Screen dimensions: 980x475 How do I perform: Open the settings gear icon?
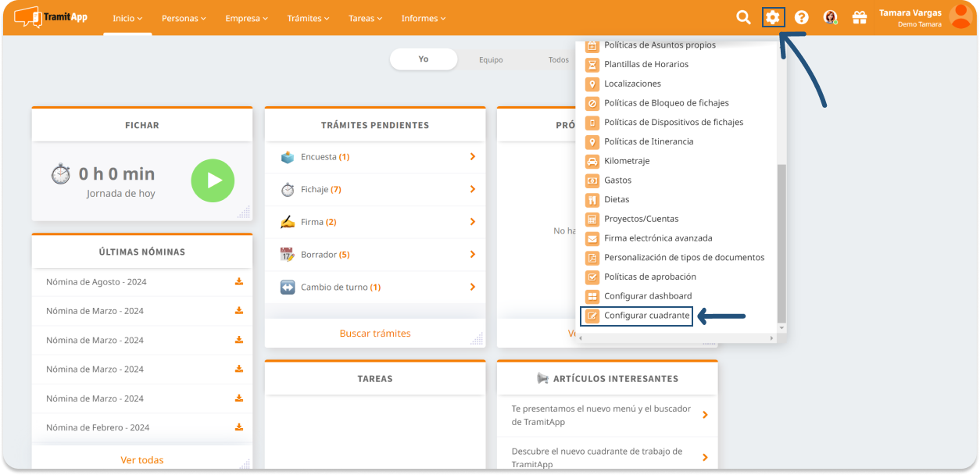tap(773, 17)
